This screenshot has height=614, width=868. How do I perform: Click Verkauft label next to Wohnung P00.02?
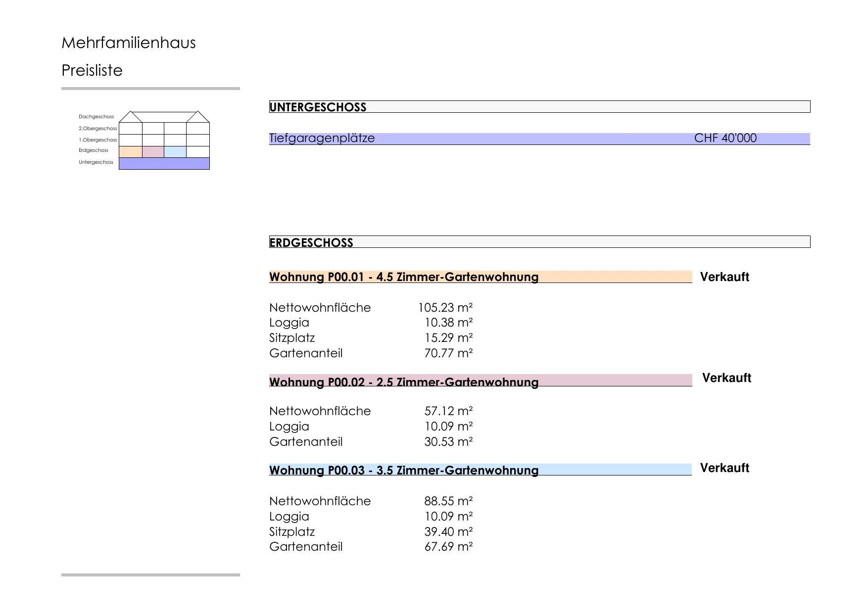[726, 378]
